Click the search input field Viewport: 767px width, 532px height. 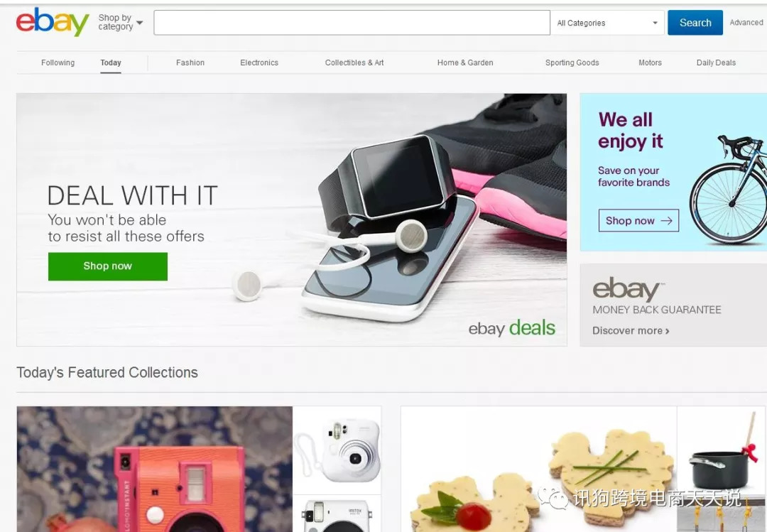point(352,23)
